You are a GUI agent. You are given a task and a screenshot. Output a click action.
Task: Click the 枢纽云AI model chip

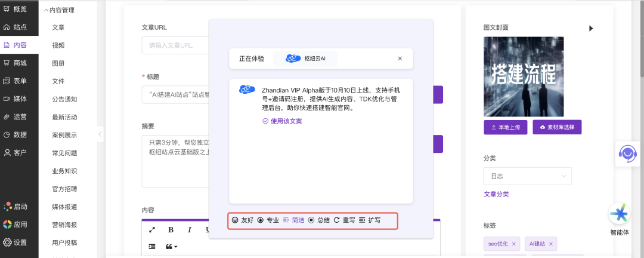[305, 59]
